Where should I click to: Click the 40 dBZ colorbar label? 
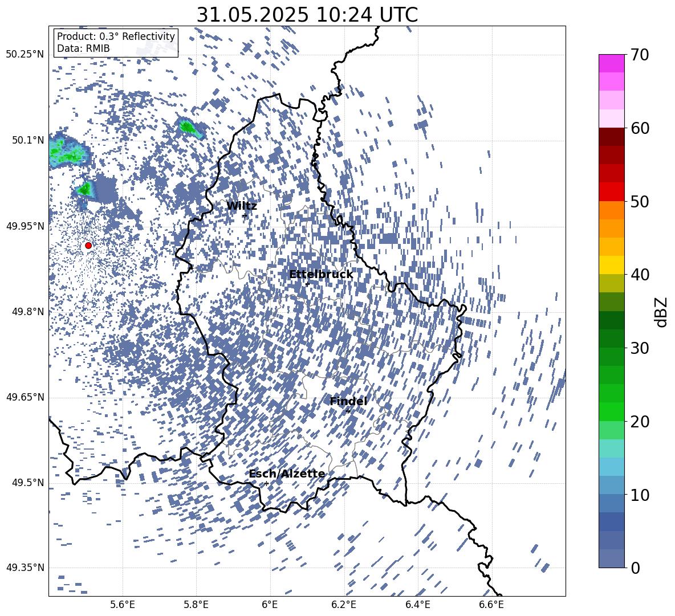(x=640, y=275)
